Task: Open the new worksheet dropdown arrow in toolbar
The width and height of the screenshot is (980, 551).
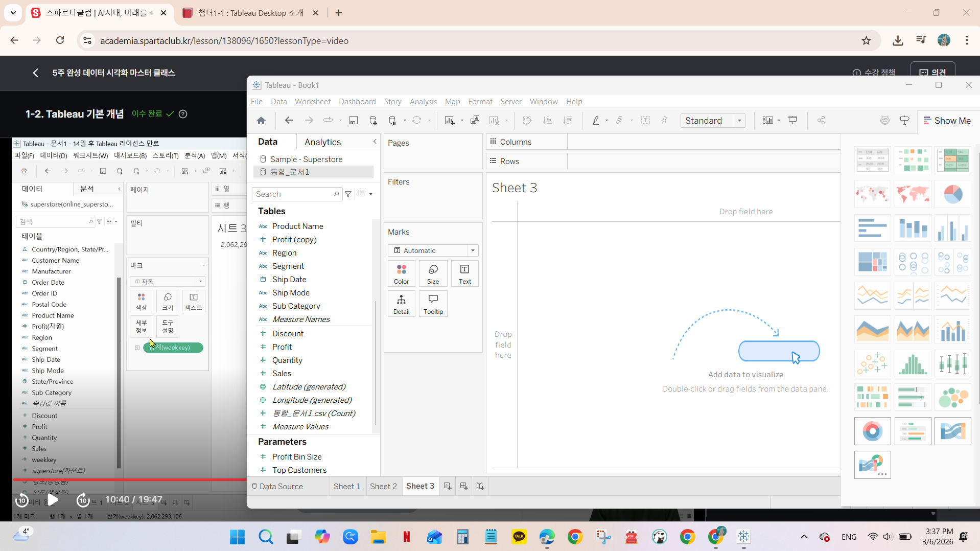Action: pos(462,121)
